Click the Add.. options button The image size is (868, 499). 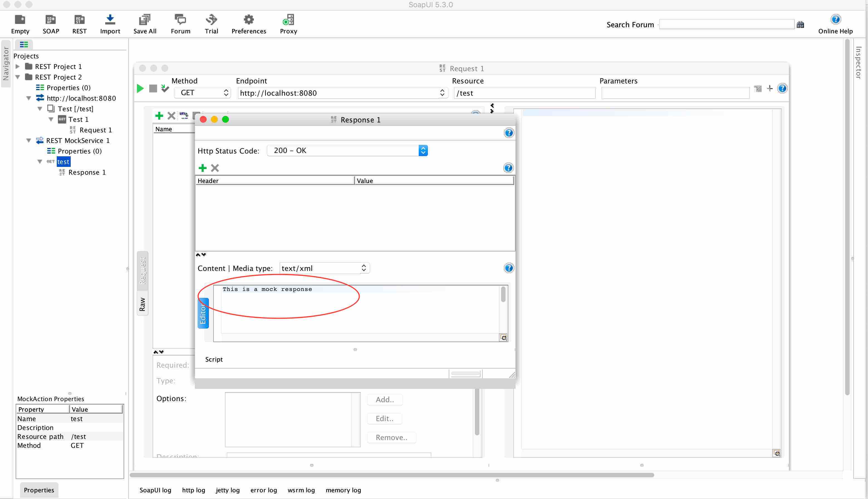[384, 400]
